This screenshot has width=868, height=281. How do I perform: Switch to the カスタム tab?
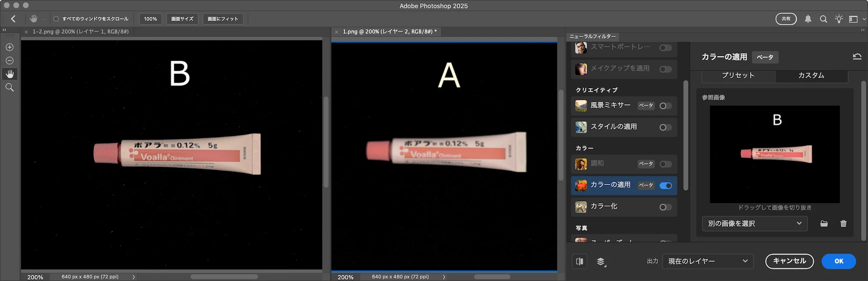[x=811, y=76]
